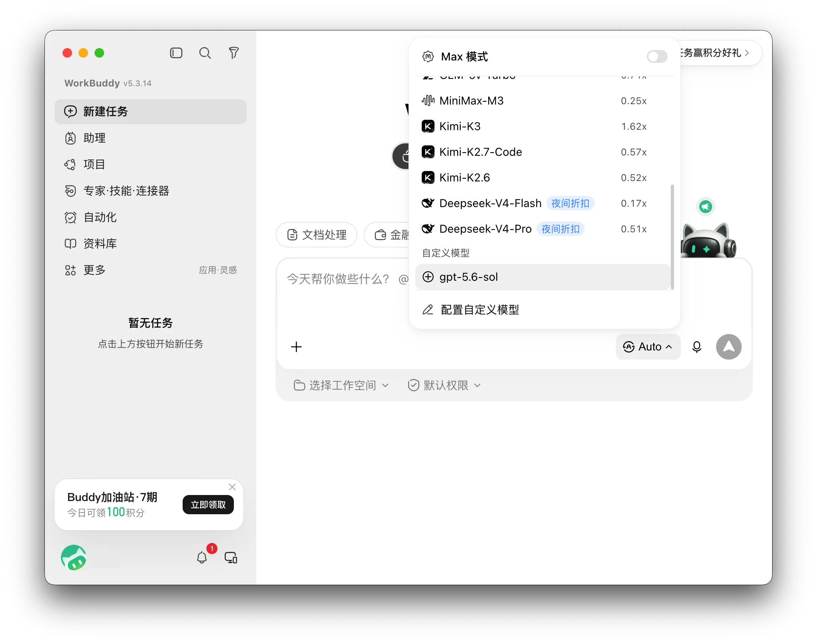
Task: Open 专家·技能·连接器 section
Action: point(151,191)
